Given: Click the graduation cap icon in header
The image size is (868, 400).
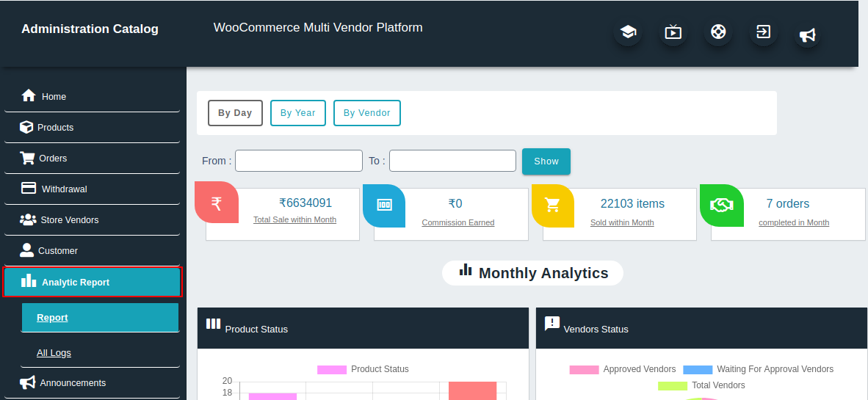Looking at the screenshot, I should (x=628, y=32).
